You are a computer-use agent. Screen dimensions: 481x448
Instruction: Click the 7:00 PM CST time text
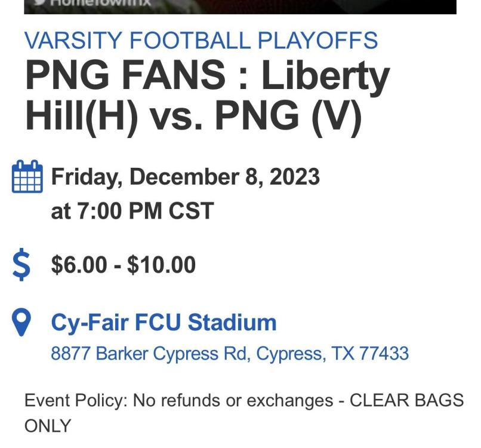coord(146,211)
